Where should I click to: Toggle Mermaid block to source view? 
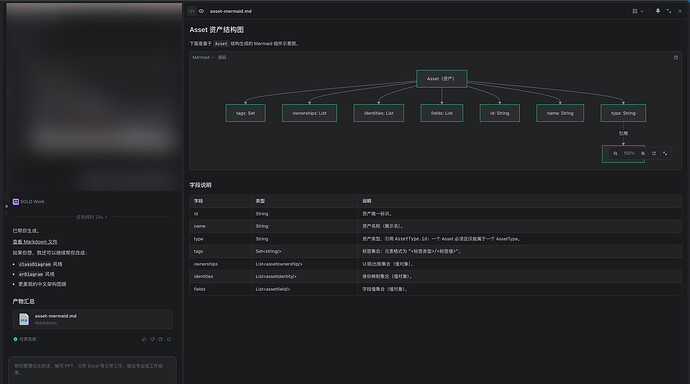point(222,58)
